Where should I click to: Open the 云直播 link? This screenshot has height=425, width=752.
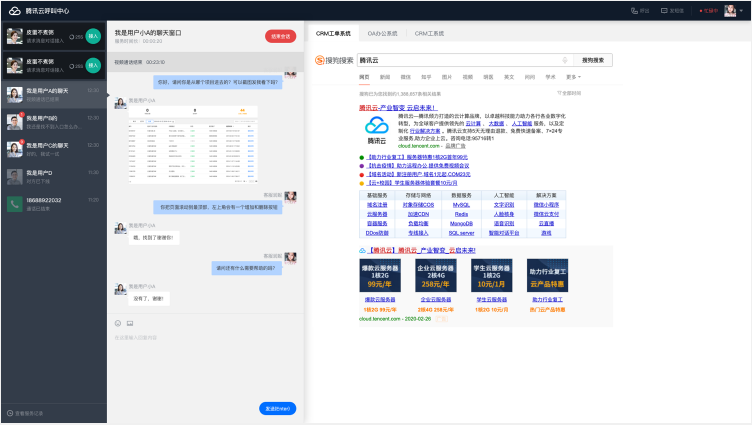(546, 224)
